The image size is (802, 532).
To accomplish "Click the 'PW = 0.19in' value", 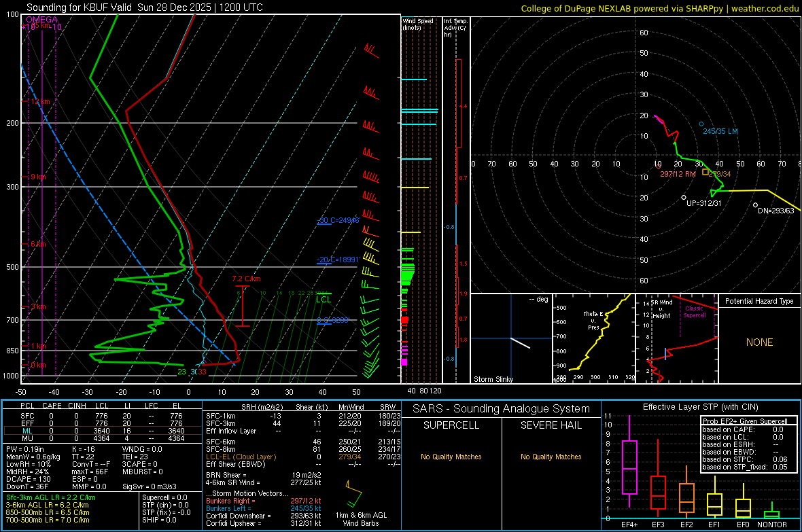I will pyautogui.click(x=25, y=449).
